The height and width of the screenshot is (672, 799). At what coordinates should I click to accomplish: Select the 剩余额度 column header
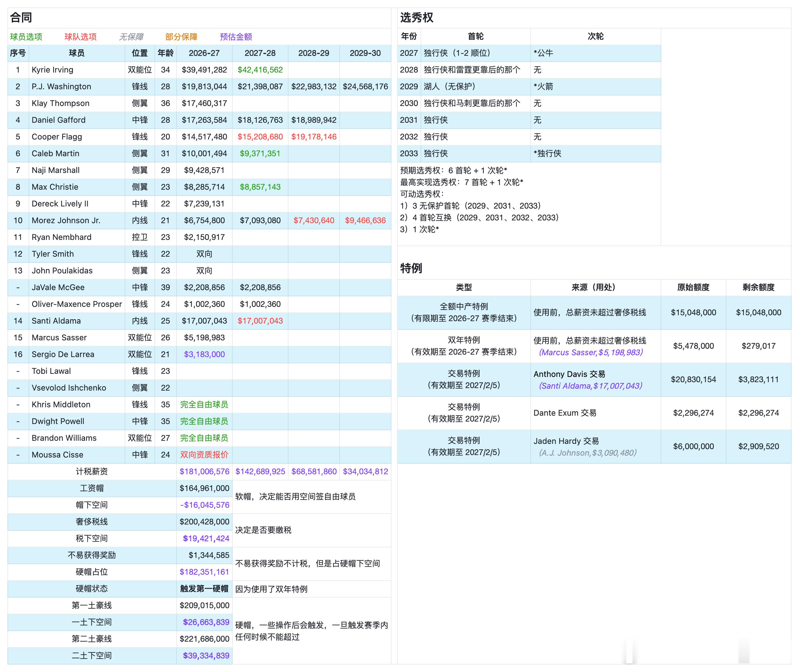point(758,288)
